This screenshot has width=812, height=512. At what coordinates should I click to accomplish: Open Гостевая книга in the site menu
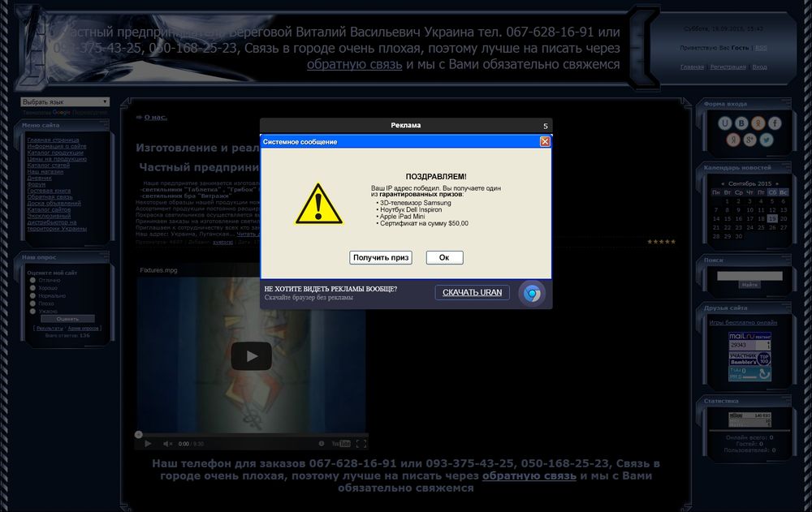[49, 191]
